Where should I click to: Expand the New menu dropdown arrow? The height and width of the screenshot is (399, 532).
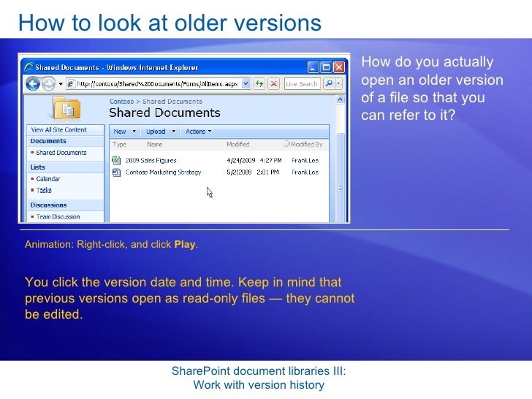pyautogui.click(x=134, y=132)
